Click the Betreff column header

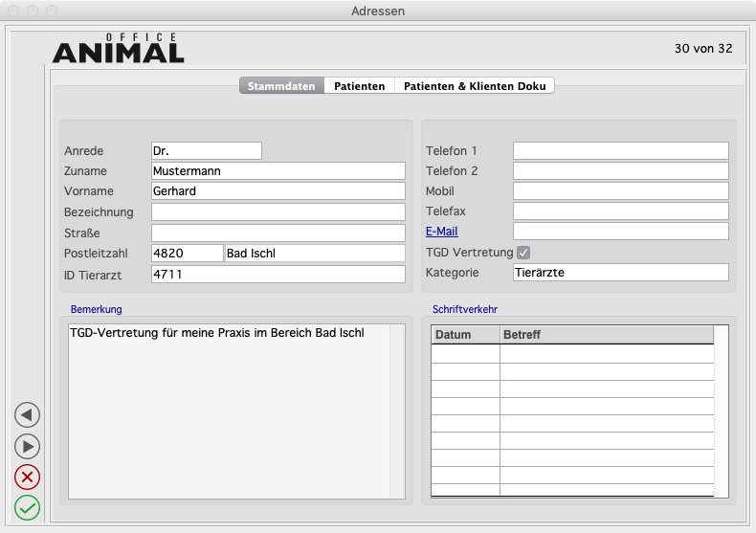(607, 336)
